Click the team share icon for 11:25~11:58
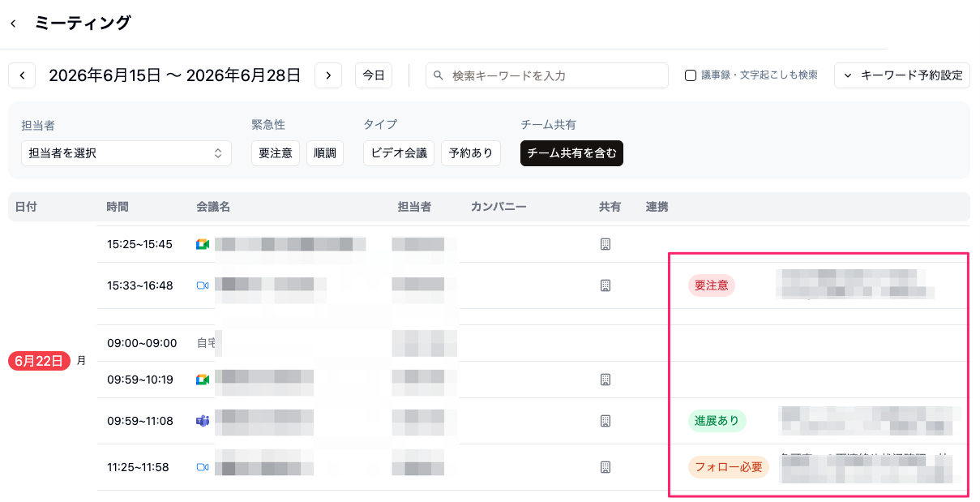 605,467
